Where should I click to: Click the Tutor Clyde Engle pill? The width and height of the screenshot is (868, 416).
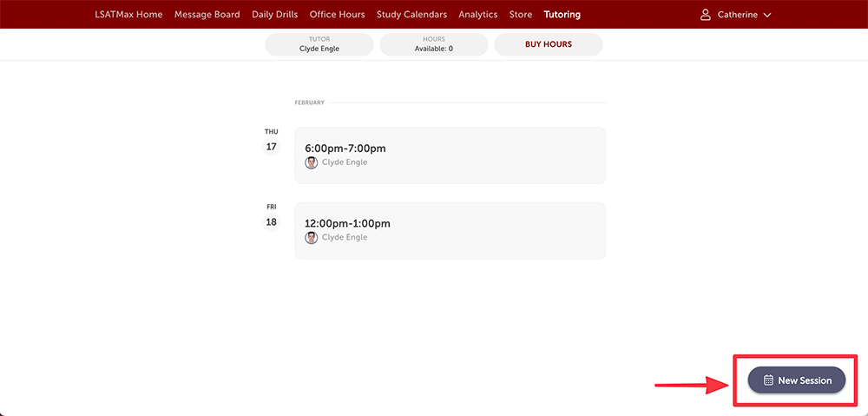[319, 44]
